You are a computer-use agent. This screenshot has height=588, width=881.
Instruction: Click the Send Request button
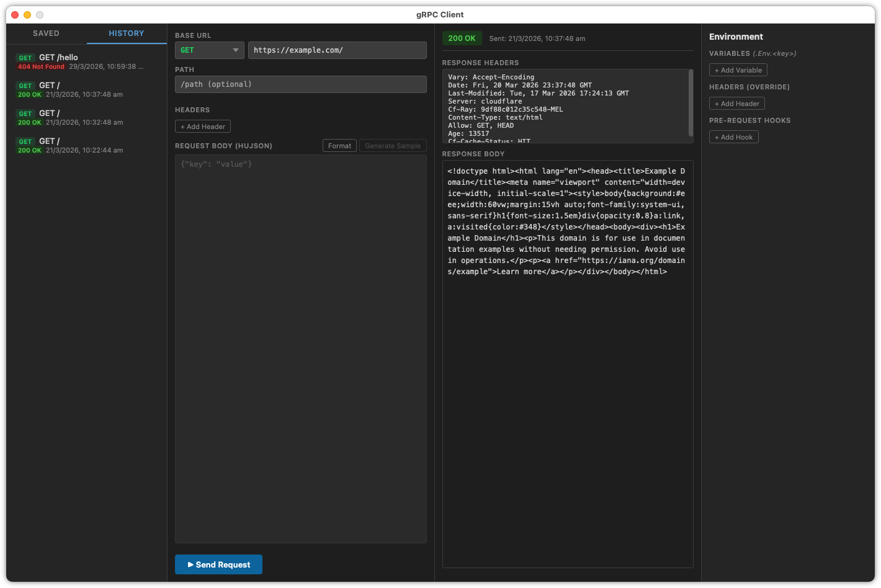(218, 564)
